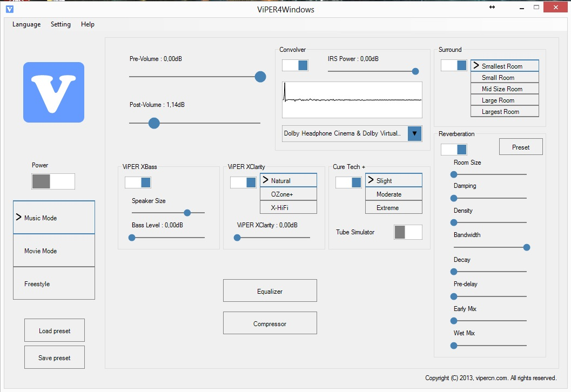Select Small Room surround option
The height and width of the screenshot is (392, 571).
pos(505,77)
